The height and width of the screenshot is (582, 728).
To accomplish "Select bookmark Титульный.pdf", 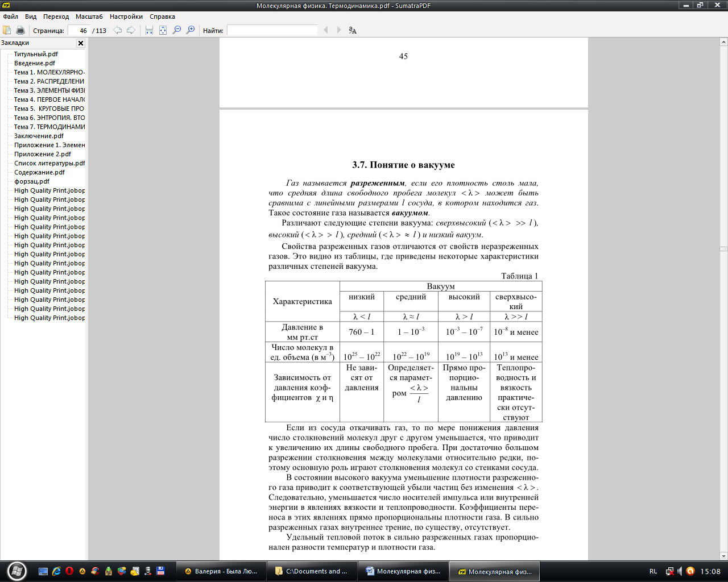I will pyautogui.click(x=36, y=54).
